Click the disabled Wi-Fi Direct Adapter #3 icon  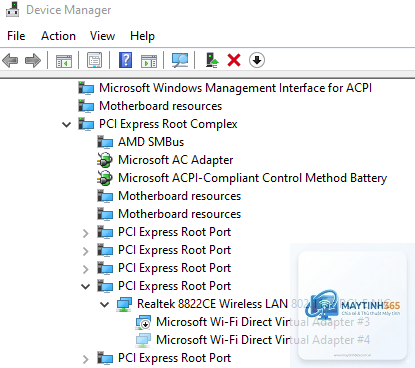[x=143, y=322]
